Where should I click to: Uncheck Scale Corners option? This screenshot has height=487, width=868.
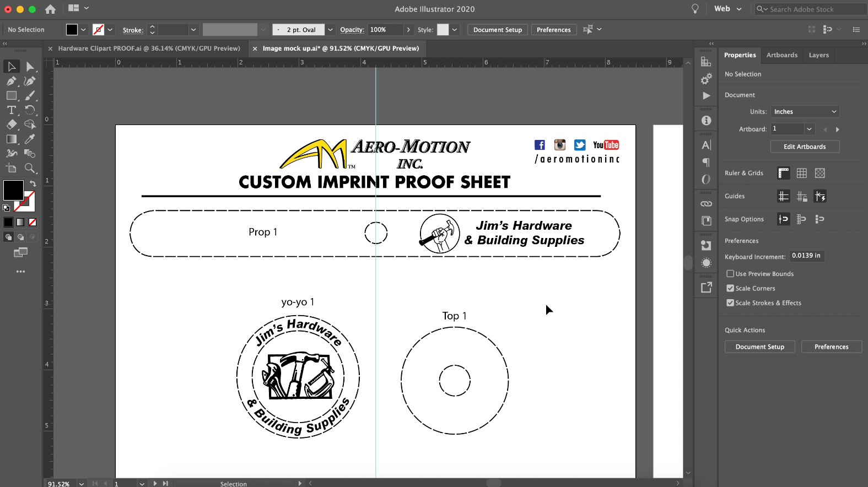coord(730,288)
